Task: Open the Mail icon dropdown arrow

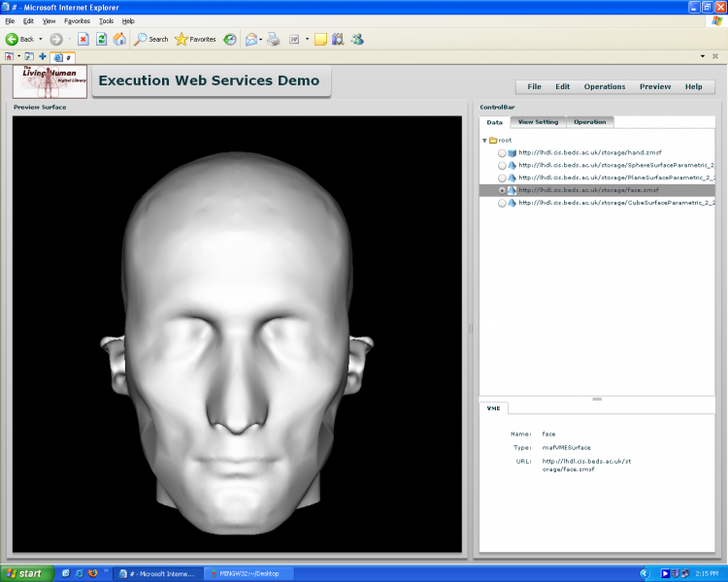Action: 261,39
